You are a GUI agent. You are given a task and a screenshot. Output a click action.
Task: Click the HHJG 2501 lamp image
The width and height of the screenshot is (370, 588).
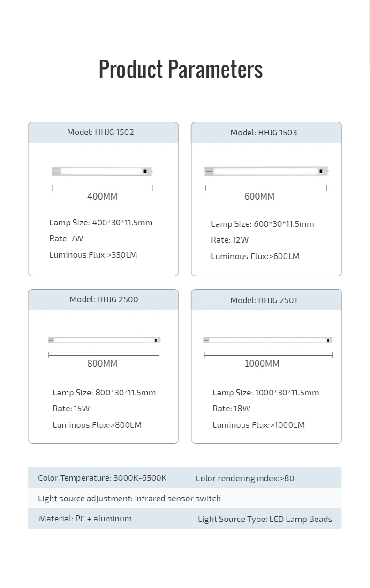point(268,340)
